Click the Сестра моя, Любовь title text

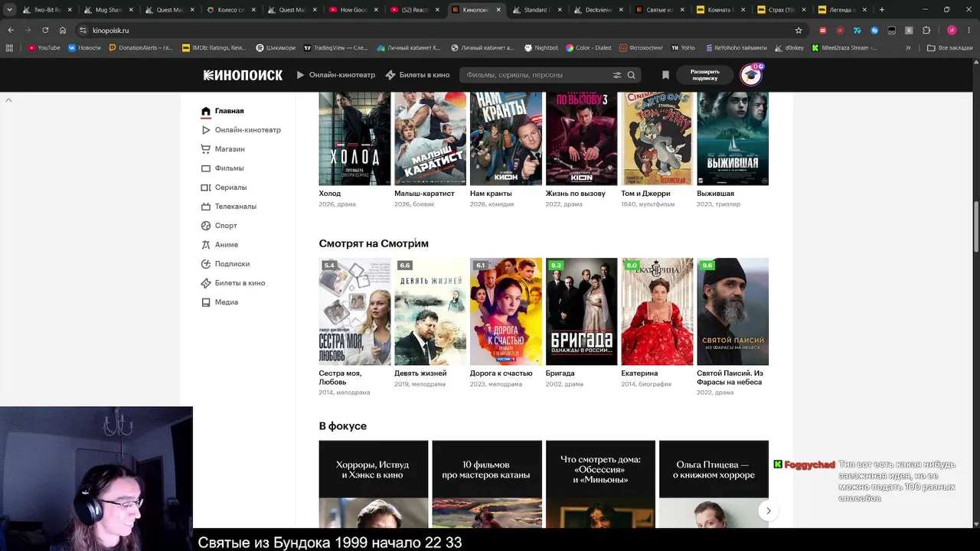point(340,377)
